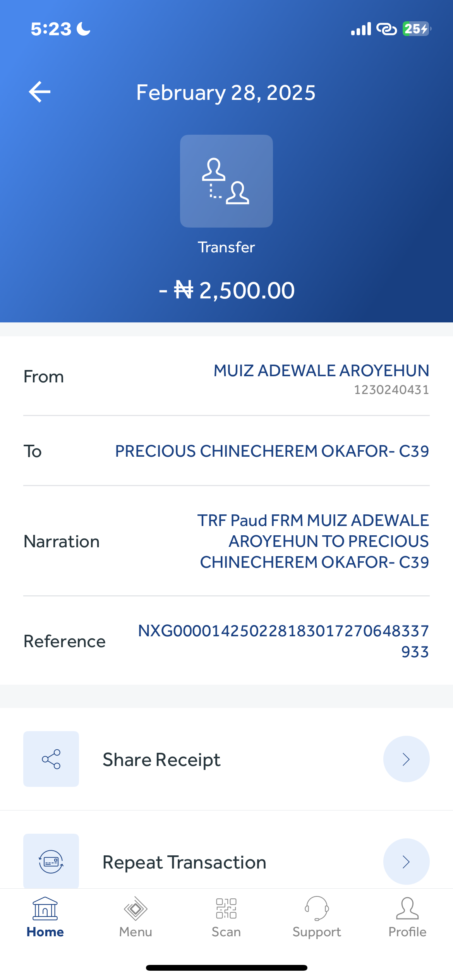Tap the back arrow icon
Screen dimensions: 453x980
pos(39,92)
